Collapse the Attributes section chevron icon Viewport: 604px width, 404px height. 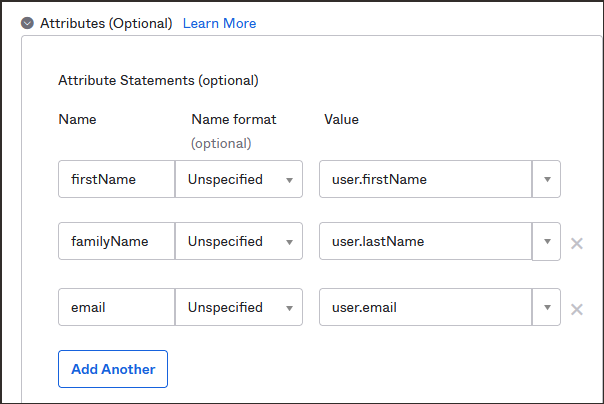click(x=28, y=23)
